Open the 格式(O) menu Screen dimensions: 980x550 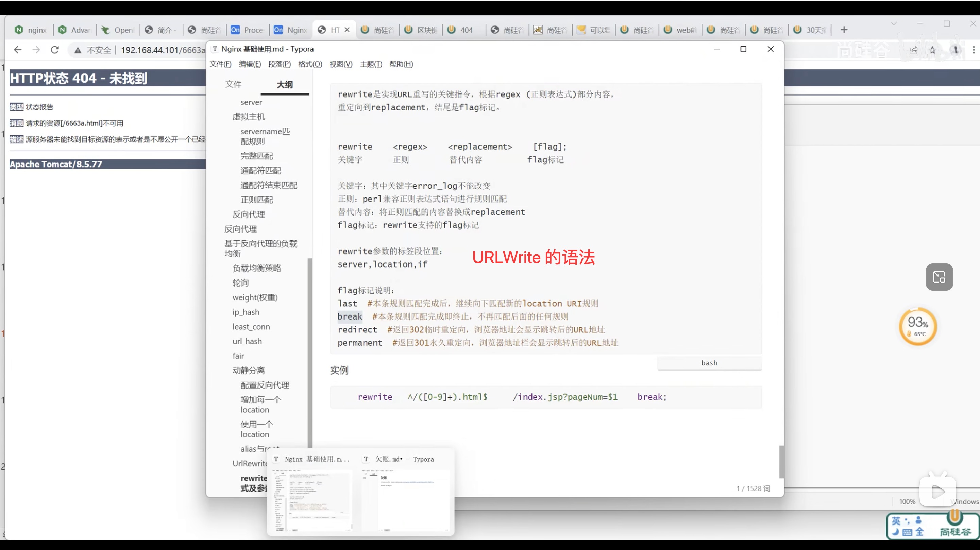(310, 64)
